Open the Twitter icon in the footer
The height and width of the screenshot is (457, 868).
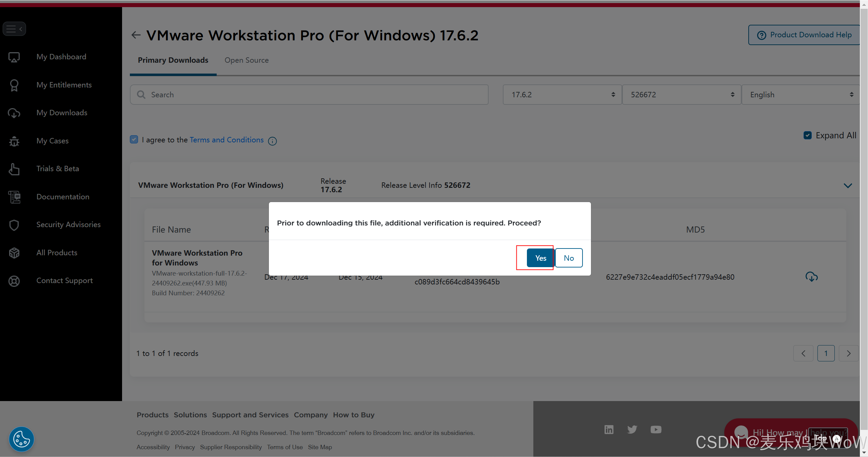click(x=632, y=430)
